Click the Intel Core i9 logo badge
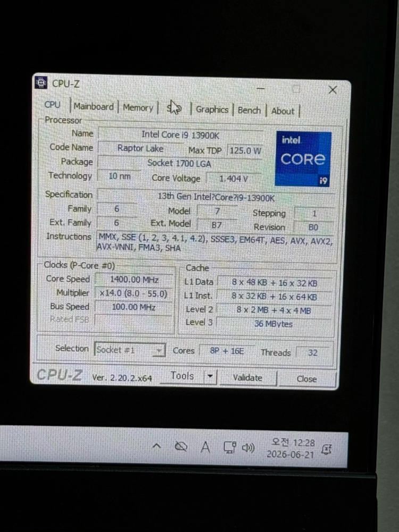399x532 pixels. pos(303,159)
